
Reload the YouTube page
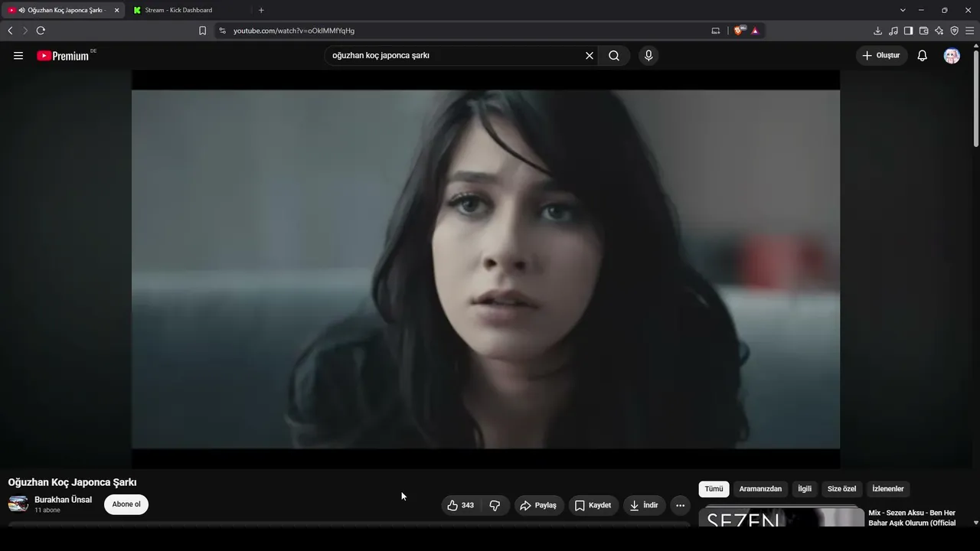coord(41,31)
